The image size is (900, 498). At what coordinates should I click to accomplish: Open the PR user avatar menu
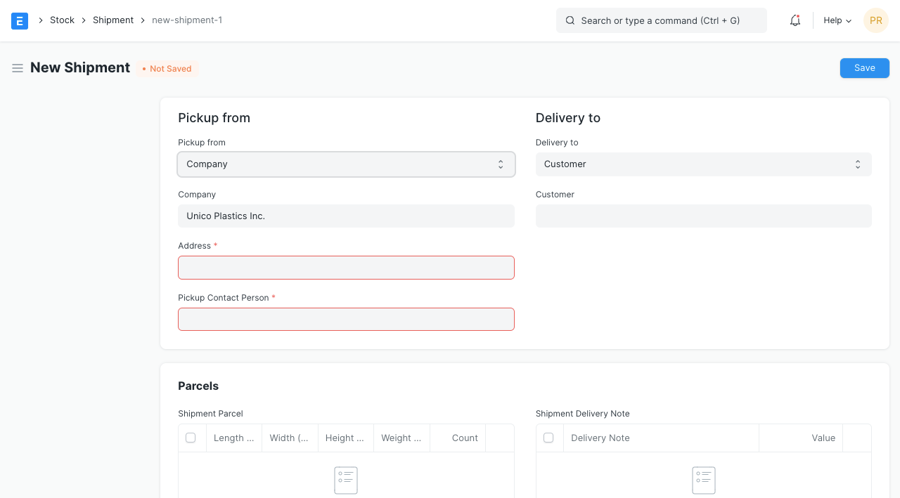[875, 20]
